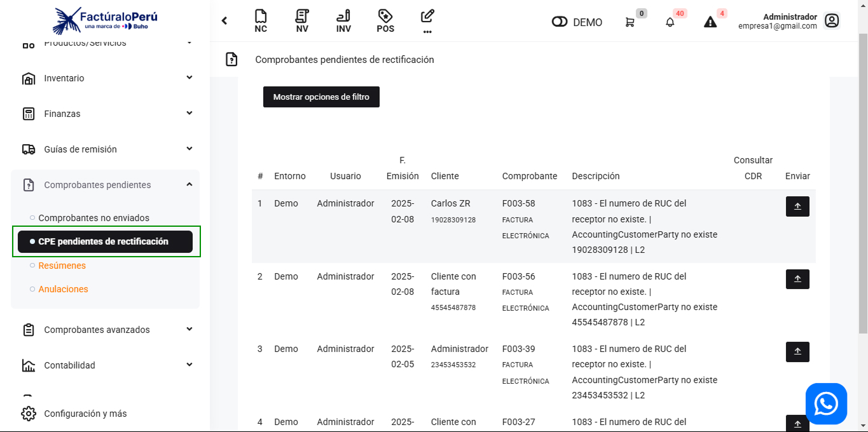
Task: Open the warning alerts triangle icon
Action: click(710, 22)
